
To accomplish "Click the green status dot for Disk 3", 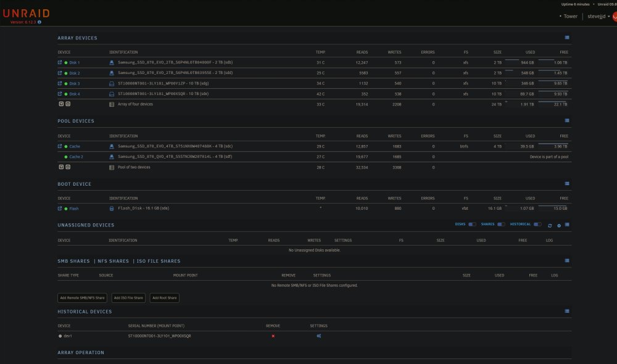I will (x=66, y=83).
